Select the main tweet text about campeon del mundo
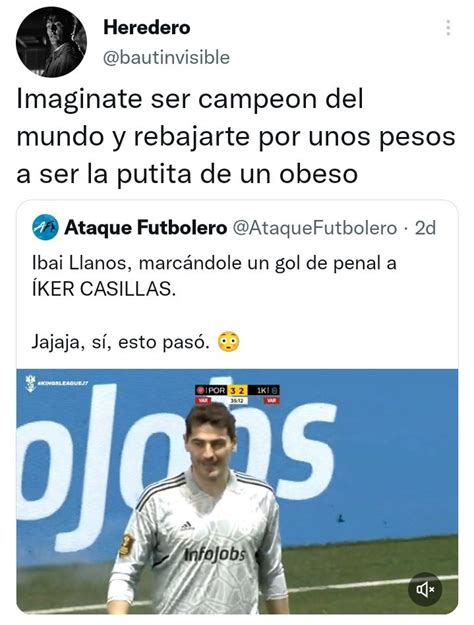The image size is (474, 625). pos(236,136)
